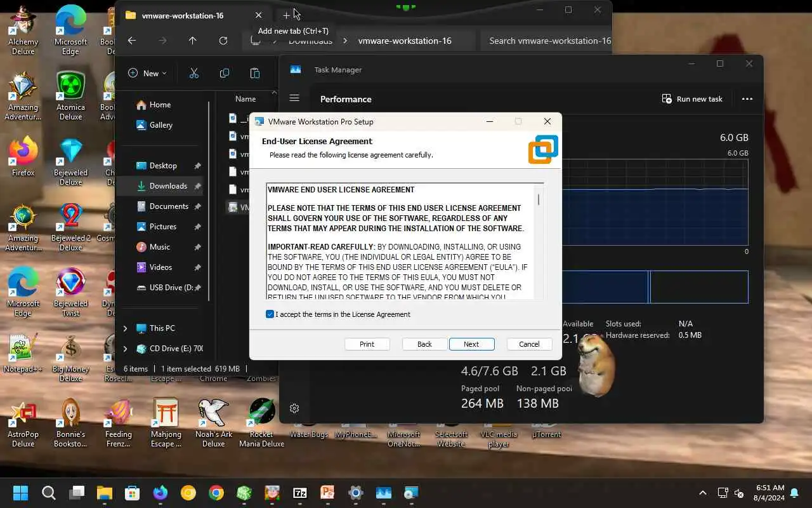Viewport: 812px width, 508px height.
Task: Open the Bejeweled Twist desktop shortcut
Action: pos(70,292)
